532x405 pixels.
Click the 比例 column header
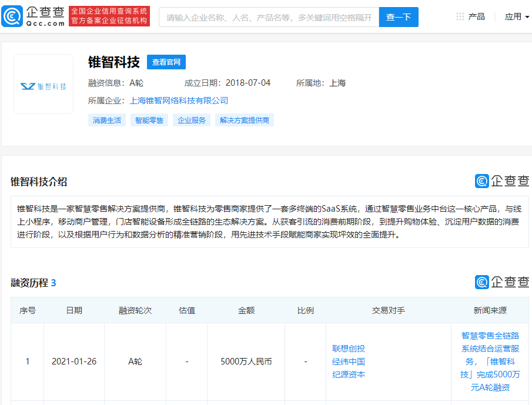305,310
